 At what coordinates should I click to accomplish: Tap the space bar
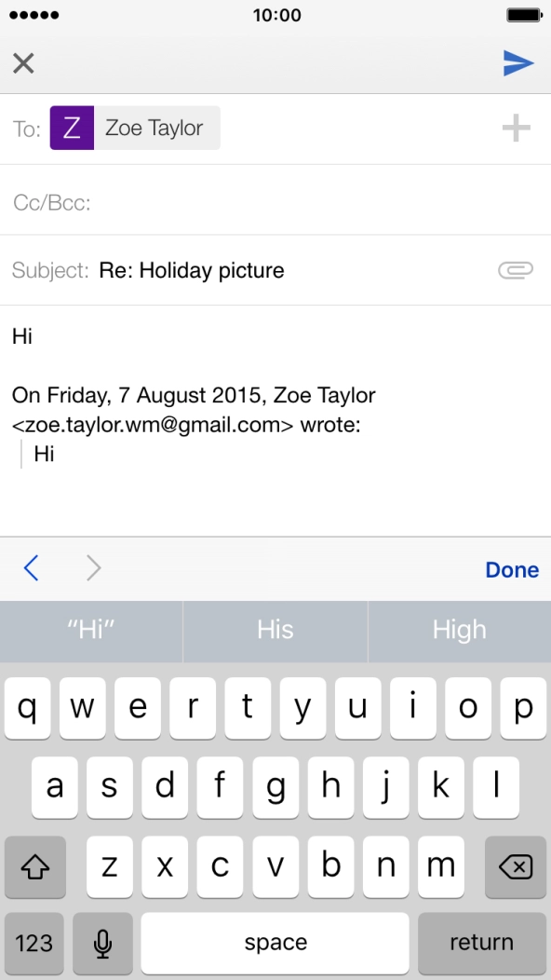tap(275, 943)
